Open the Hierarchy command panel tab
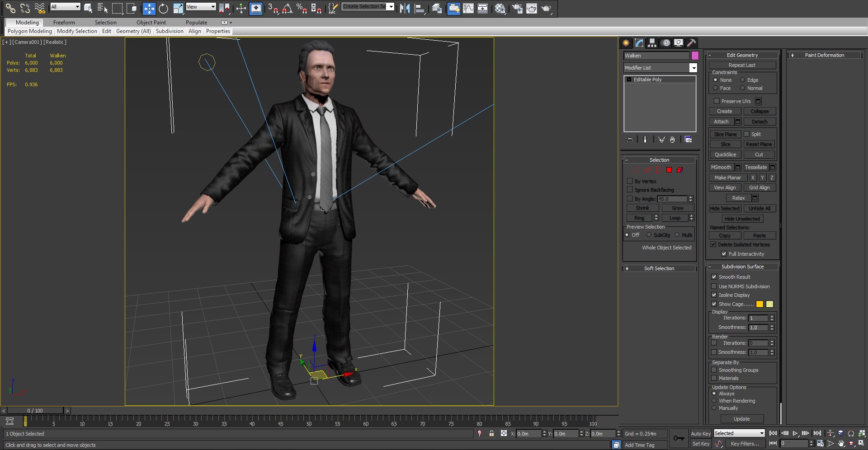 click(652, 43)
